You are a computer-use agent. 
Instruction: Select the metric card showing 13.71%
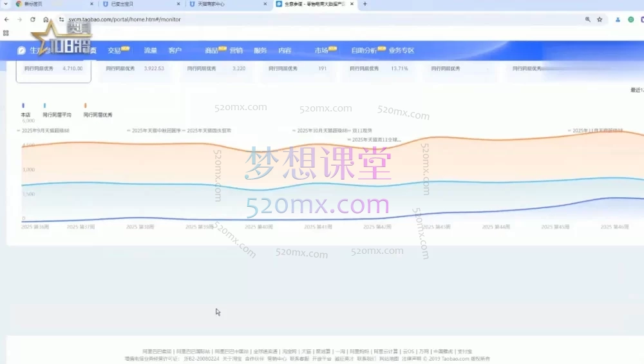379,71
